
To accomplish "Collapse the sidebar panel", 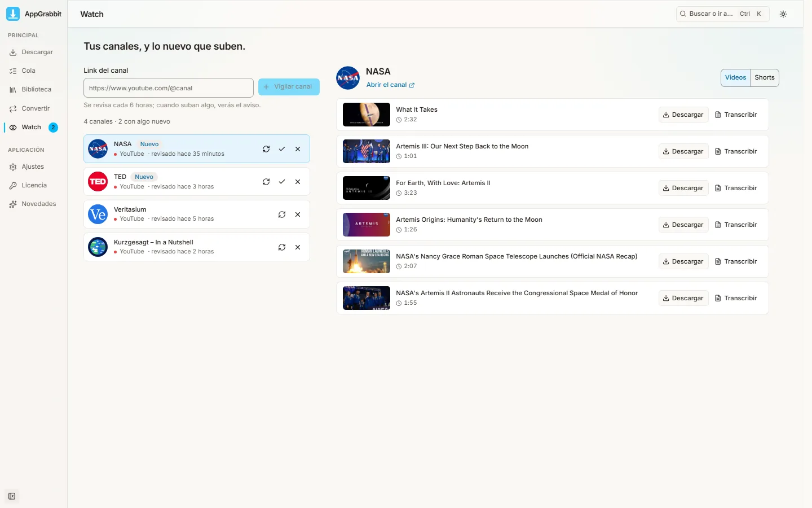I will (12, 496).
